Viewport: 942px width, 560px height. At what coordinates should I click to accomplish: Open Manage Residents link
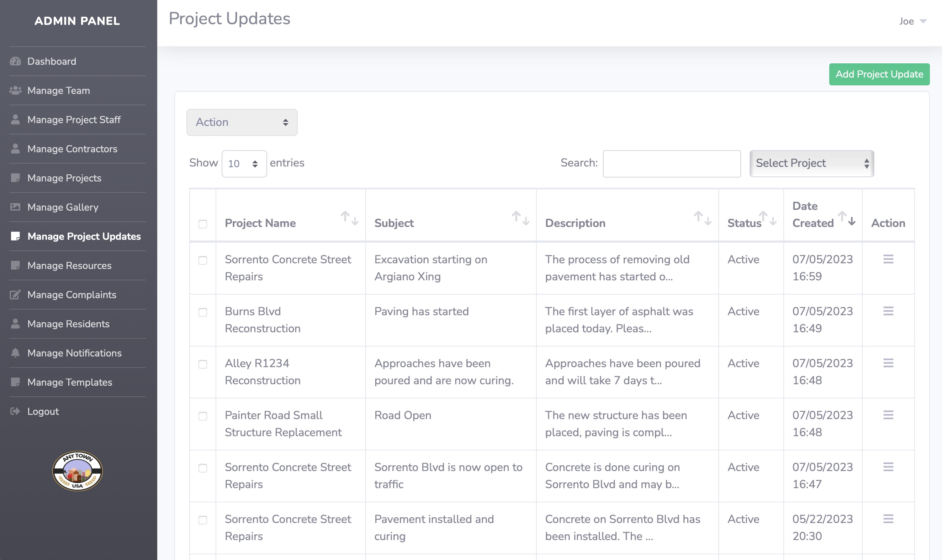coord(68,324)
